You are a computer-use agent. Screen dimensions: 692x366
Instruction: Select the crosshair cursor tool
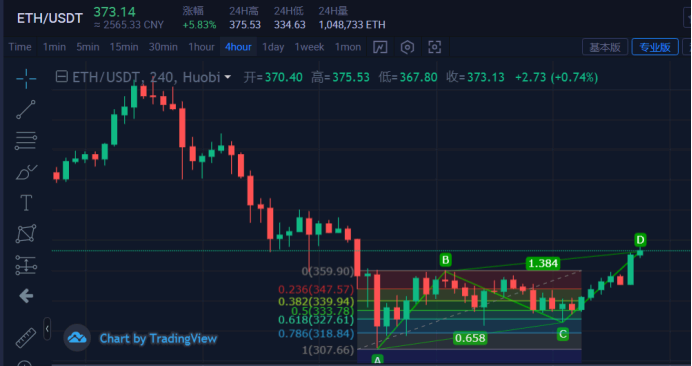coord(26,79)
